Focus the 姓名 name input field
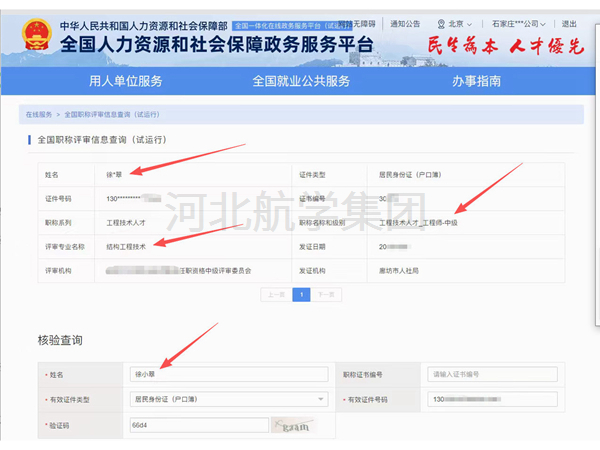 pyautogui.click(x=229, y=374)
